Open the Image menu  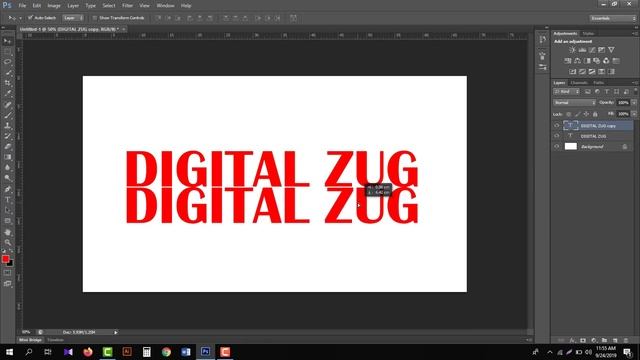(x=54, y=6)
